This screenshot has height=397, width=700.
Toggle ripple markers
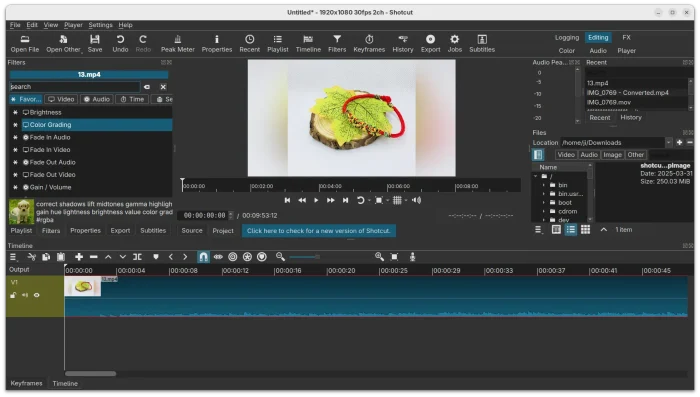[262, 257]
